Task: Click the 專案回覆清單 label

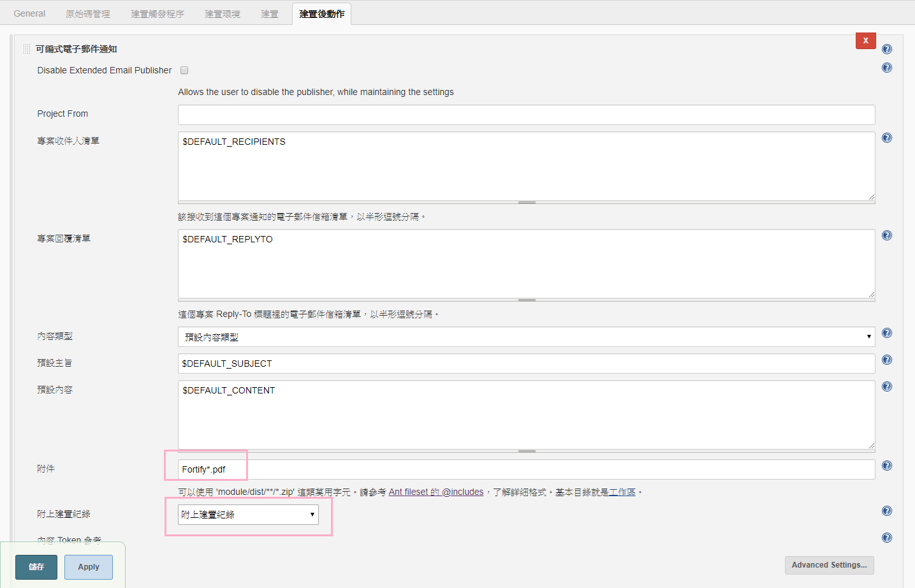Action: click(x=64, y=239)
